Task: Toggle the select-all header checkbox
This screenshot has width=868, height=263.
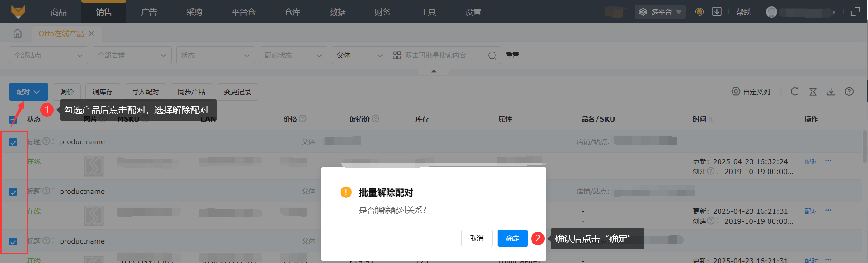Action: coord(13,120)
